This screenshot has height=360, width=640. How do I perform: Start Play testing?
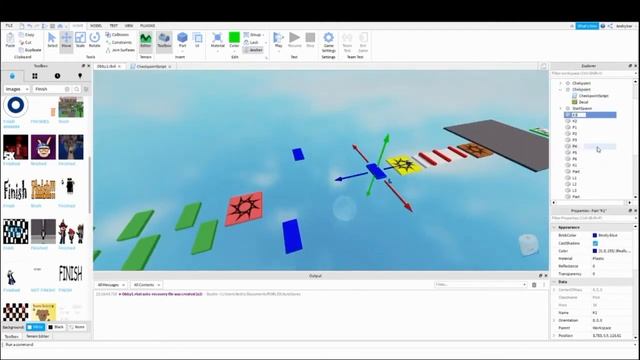pyautogui.click(x=278, y=40)
